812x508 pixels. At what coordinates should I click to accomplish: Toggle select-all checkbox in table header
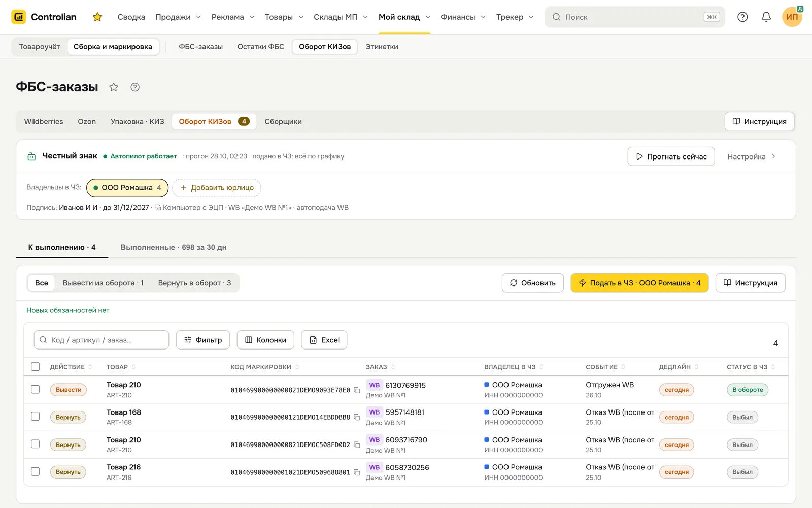click(x=35, y=367)
